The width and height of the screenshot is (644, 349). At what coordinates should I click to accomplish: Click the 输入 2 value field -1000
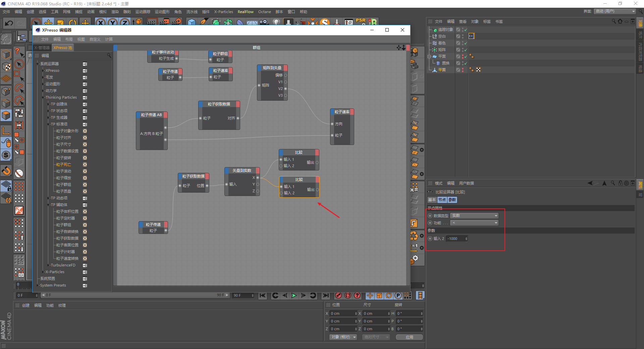tap(457, 239)
